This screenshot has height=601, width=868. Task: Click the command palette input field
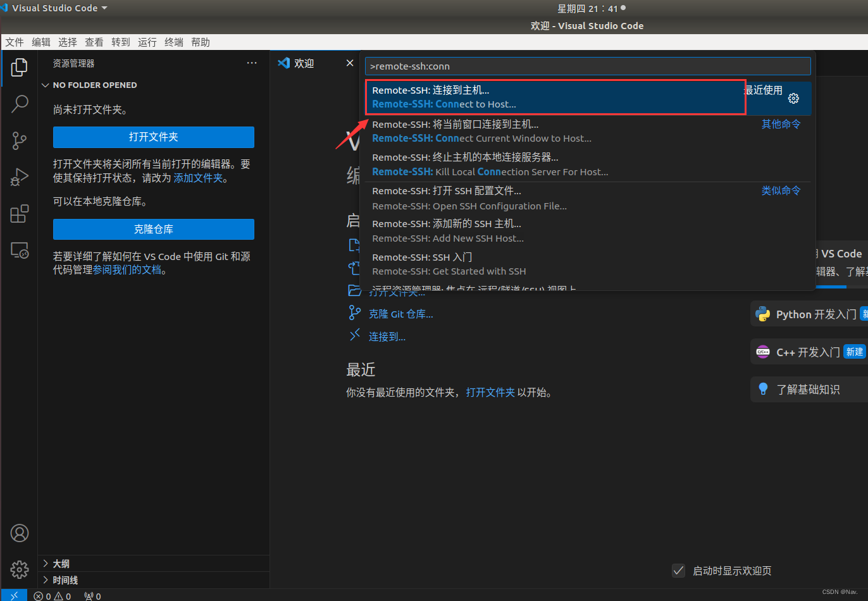tap(588, 66)
